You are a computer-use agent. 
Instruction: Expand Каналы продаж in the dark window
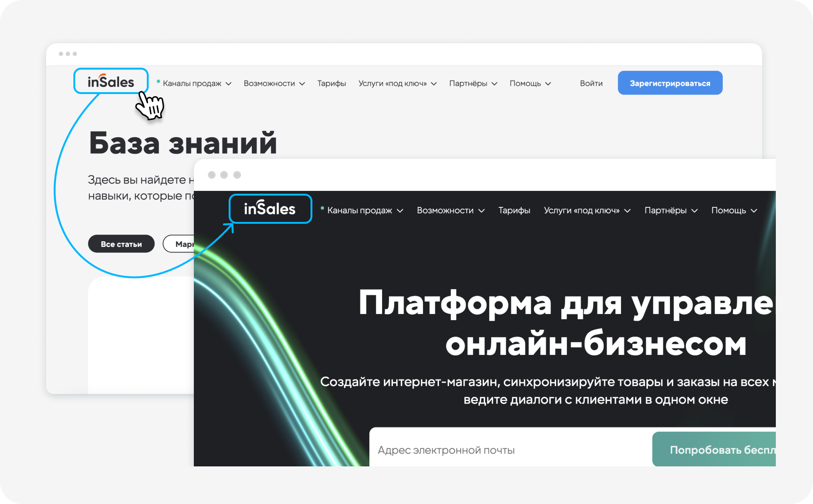coord(365,210)
